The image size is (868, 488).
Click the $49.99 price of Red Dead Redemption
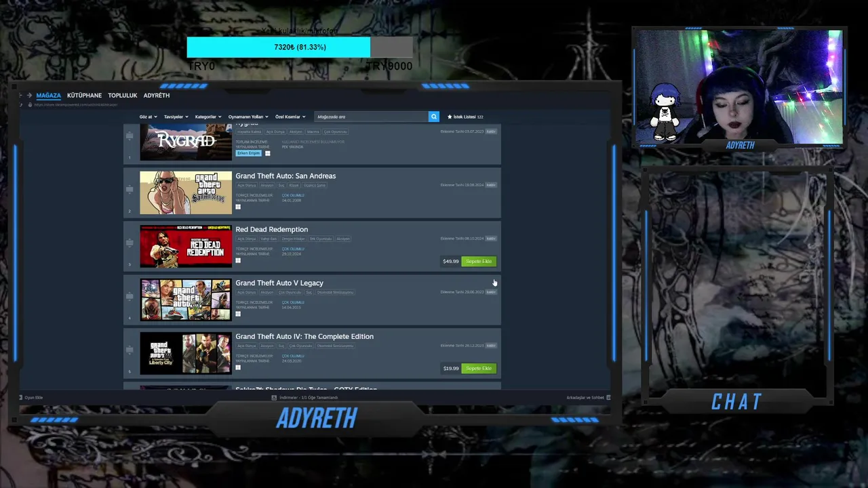pos(450,261)
